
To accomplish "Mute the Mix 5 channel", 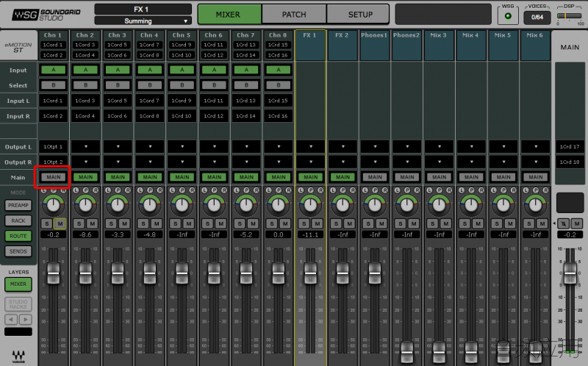I will (x=510, y=224).
